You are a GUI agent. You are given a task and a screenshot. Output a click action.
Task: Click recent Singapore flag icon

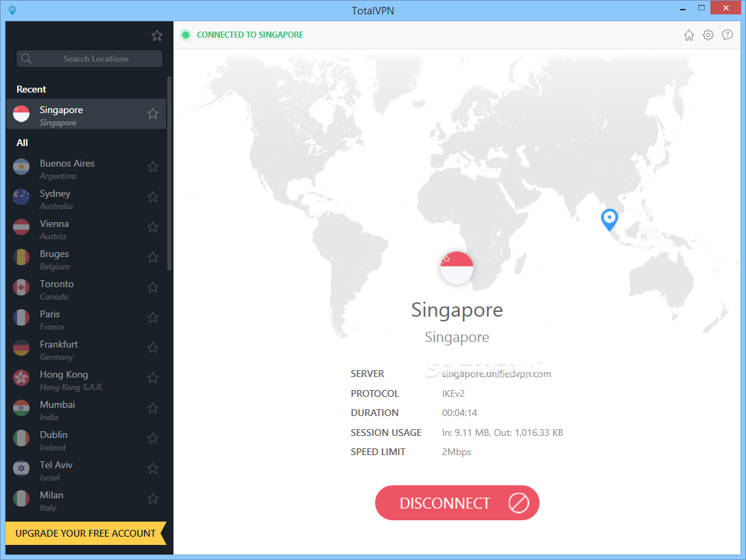[21, 114]
